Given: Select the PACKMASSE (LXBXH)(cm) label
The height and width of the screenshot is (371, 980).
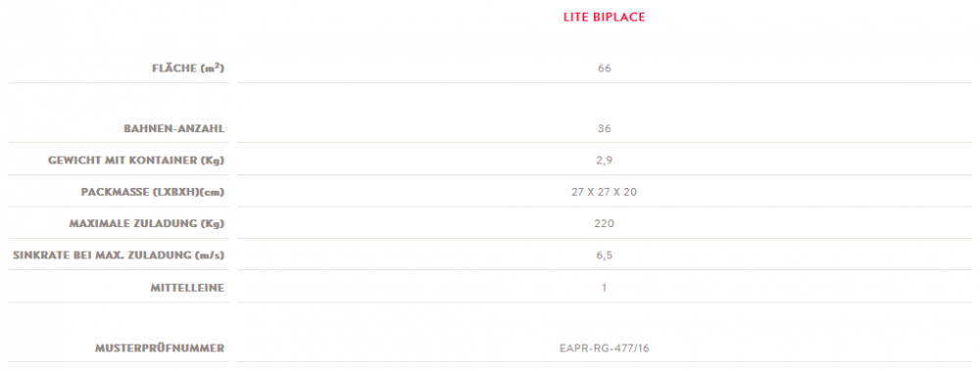Looking at the screenshot, I should coord(153,193).
